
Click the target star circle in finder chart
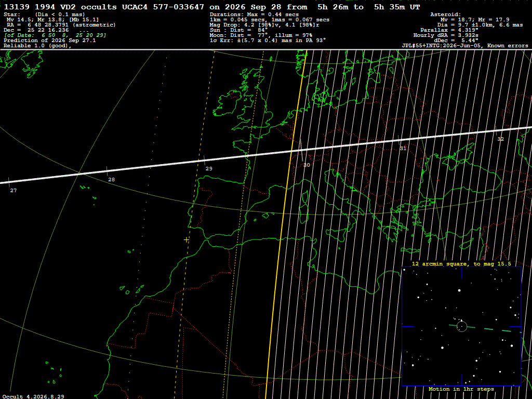[x=462, y=326]
